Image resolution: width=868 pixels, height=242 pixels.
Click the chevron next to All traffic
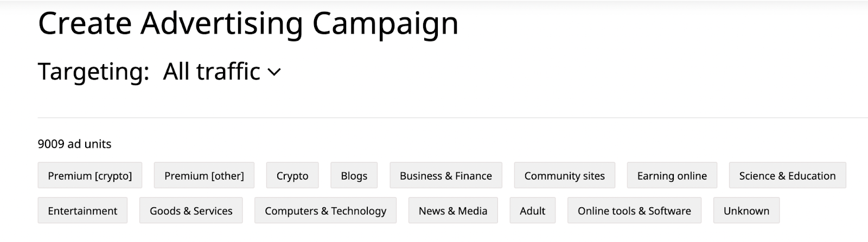pyautogui.click(x=275, y=72)
